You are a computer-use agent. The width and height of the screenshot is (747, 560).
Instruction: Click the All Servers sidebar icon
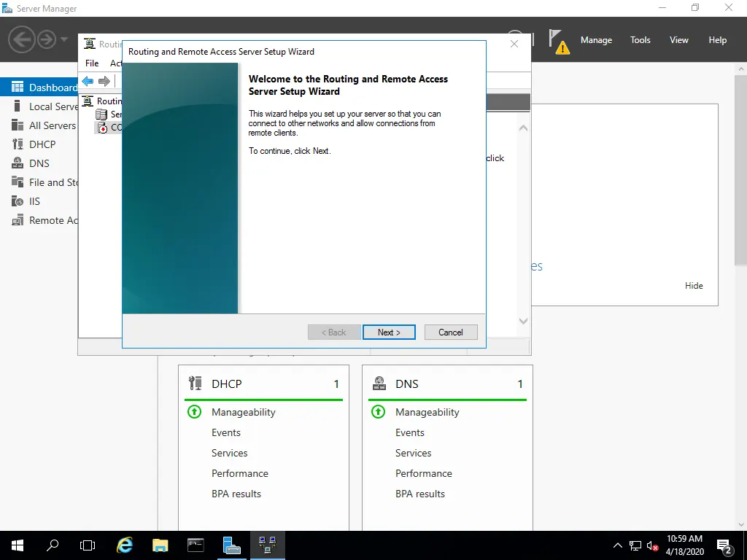(18, 125)
